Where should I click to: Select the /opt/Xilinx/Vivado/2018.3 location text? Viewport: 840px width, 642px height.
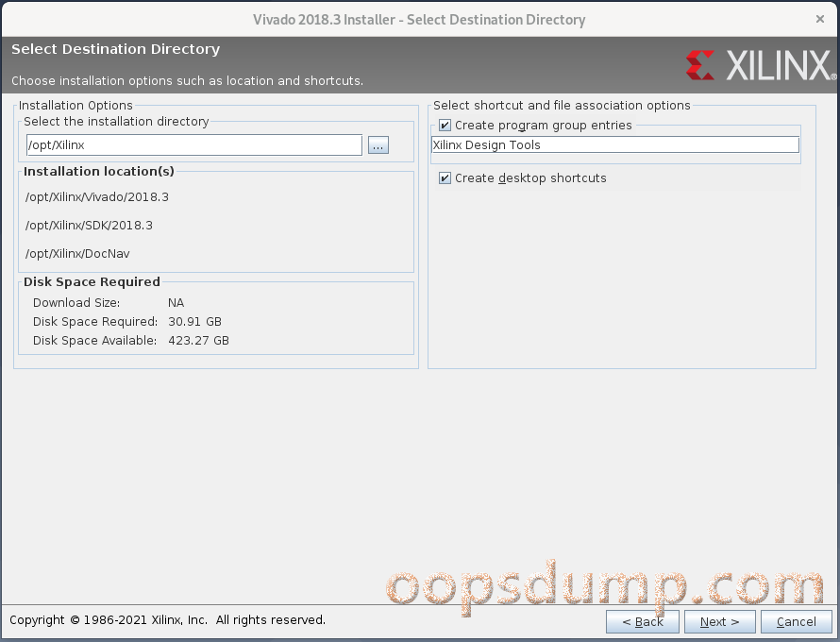point(97,197)
